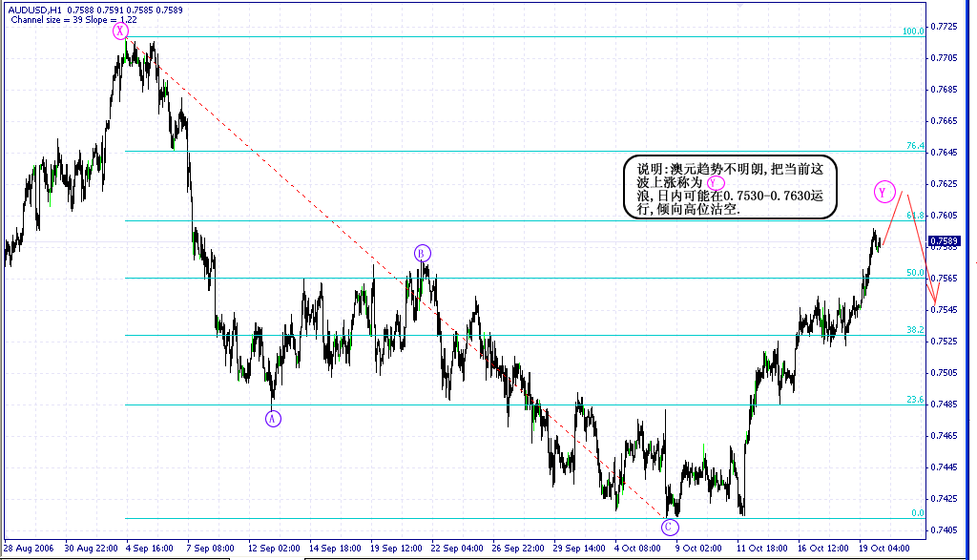The width and height of the screenshot is (977, 560).
Task: Click the Fibonacci 76.4 level label
Action: coord(915,146)
